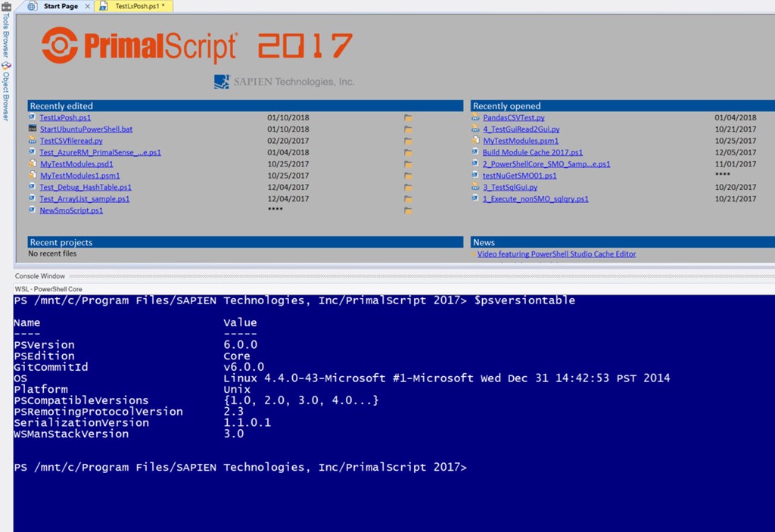Click the PowerShell icon beside Test_Debug_HashTable.ps1

(x=32, y=186)
